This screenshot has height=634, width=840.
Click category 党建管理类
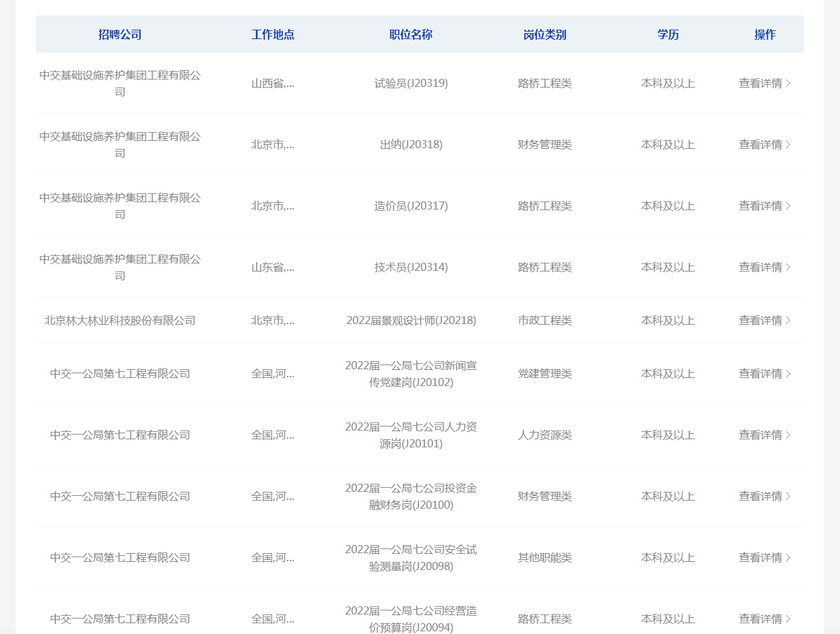coord(545,374)
